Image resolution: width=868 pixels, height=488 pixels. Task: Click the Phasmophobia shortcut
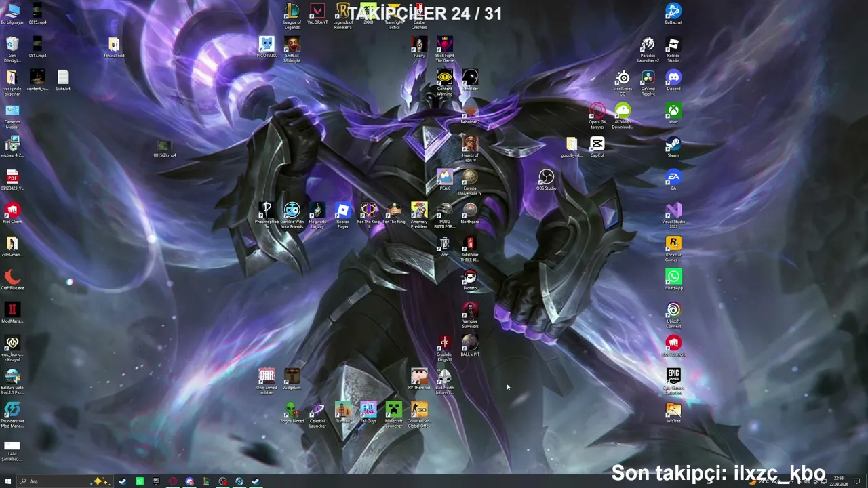click(x=267, y=216)
